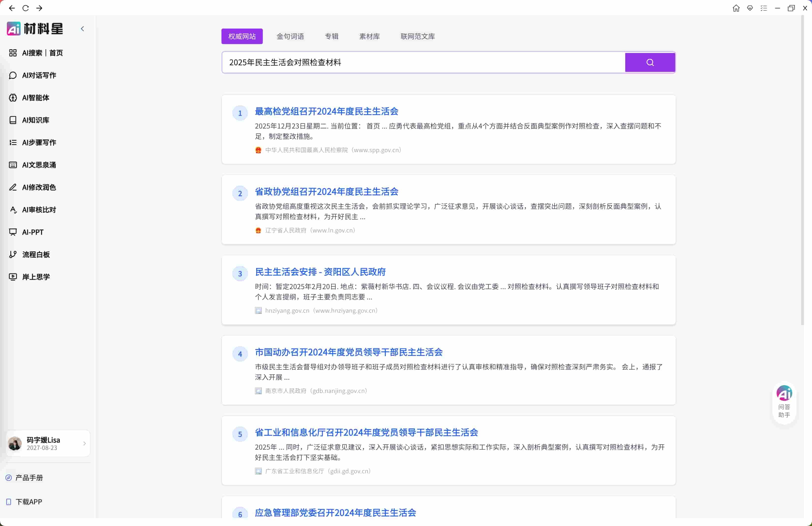Select the 素材库 tab
Image resolution: width=812 pixels, height=526 pixels.
click(x=369, y=36)
